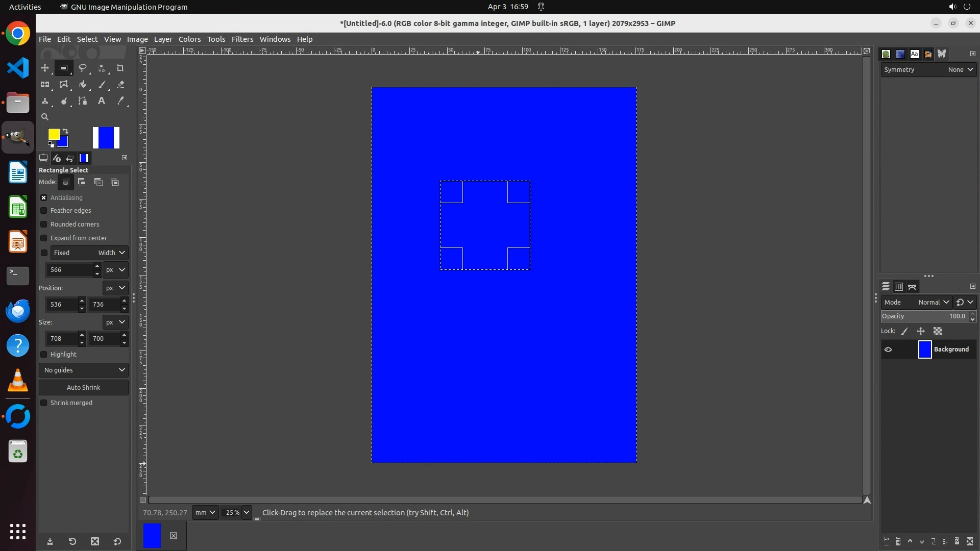Open the Colors menu
The height and width of the screenshot is (551, 980).
point(189,39)
